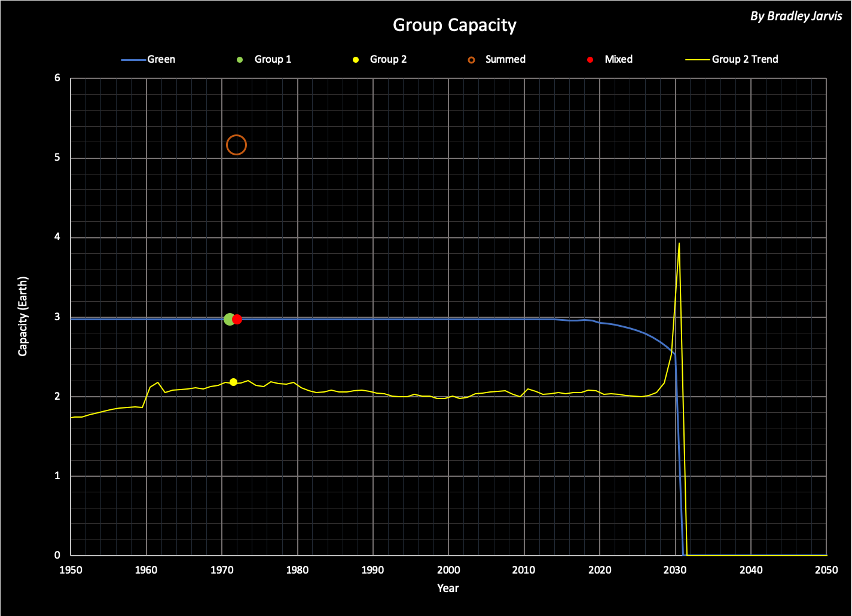Select the Capacity (Earth) vertical axis title

tap(23, 317)
